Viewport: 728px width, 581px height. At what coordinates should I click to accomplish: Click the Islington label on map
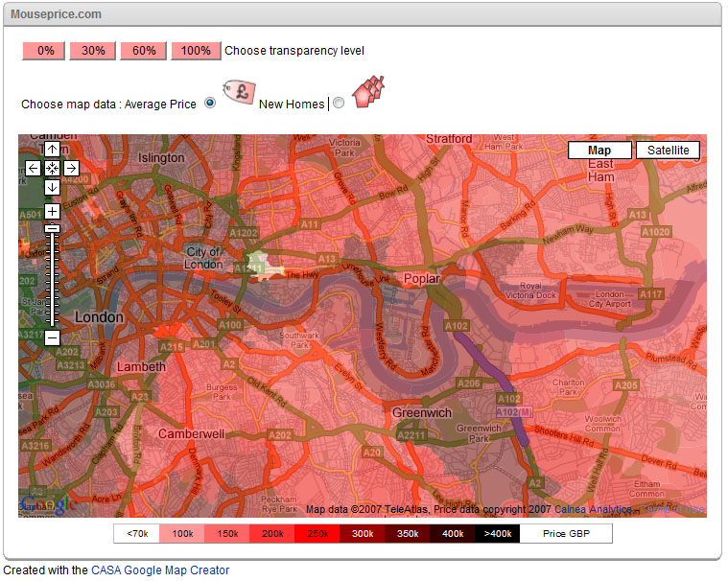click(x=161, y=158)
